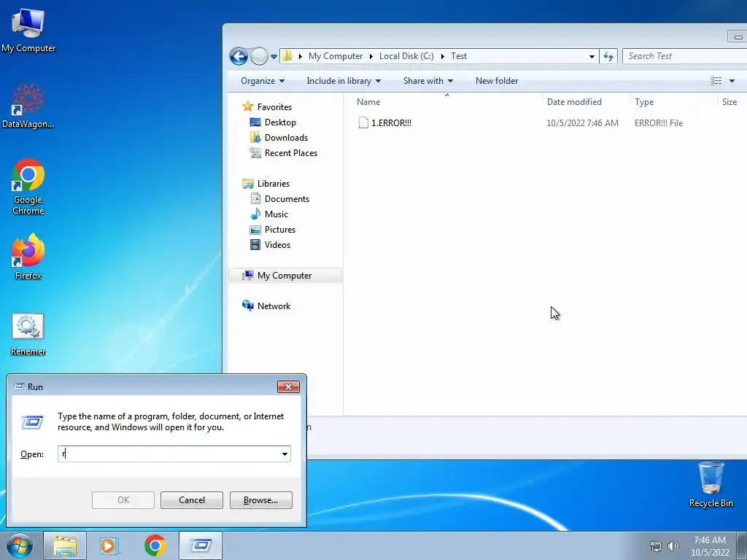Click the Open text field in Run
Viewport: 747px width, 560px height.
pos(169,454)
